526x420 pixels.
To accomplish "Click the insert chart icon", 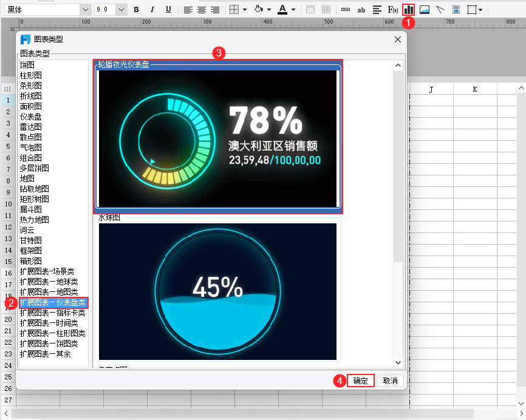I will click(x=409, y=10).
